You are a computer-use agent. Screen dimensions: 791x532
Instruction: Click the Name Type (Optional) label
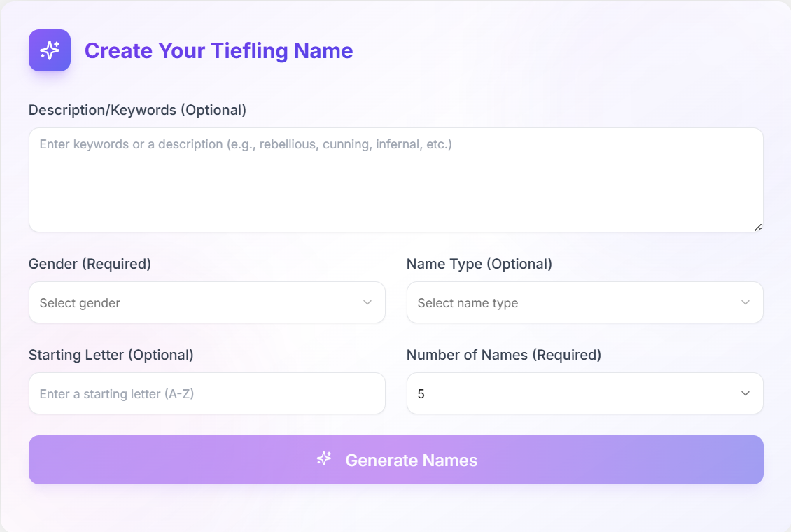pyautogui.click(x=479, y=264)
